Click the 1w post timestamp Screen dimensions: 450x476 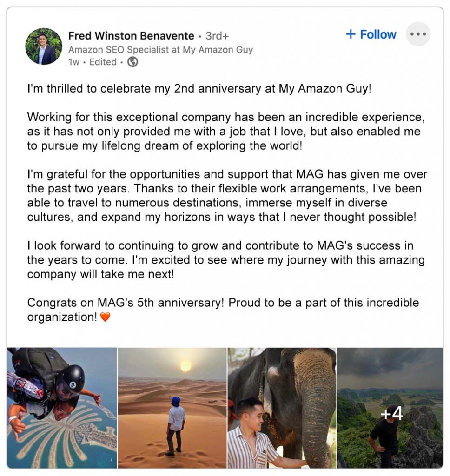pyautogui.click(x=73, y=62)
